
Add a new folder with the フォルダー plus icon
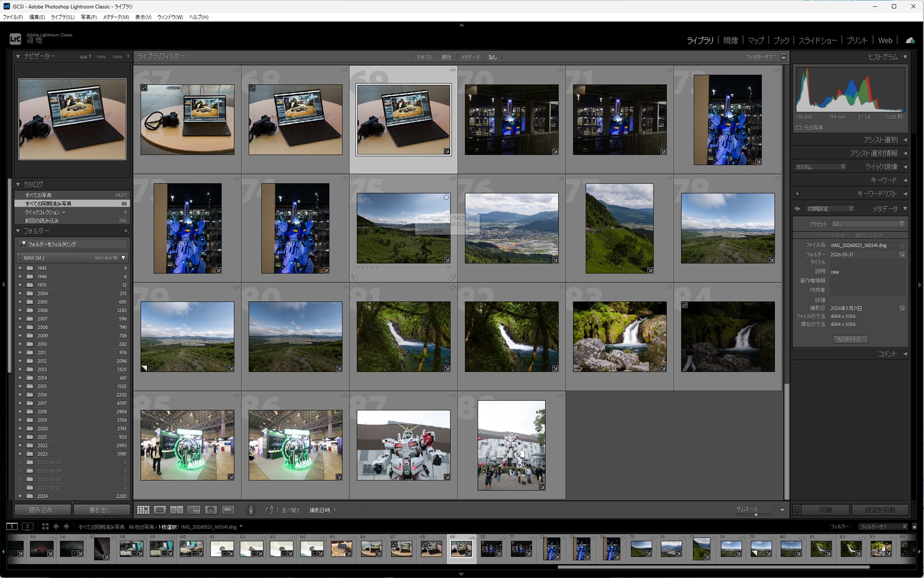(126, 231)
